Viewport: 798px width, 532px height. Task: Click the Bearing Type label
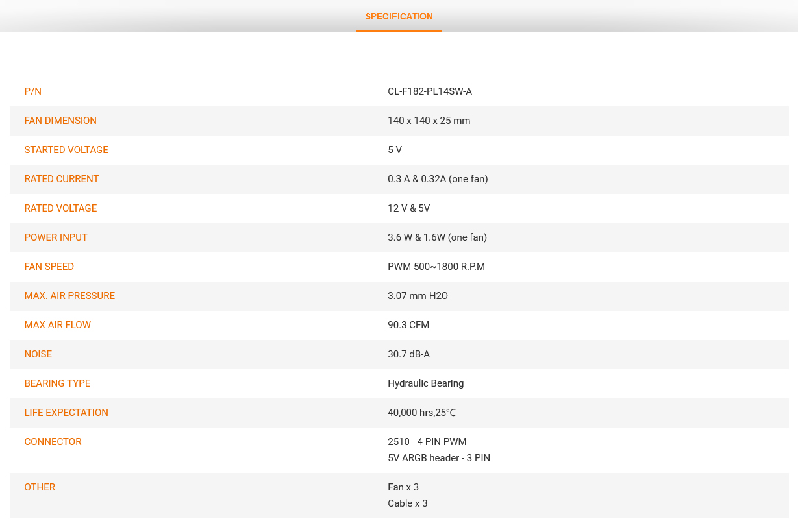pos(57,383)
